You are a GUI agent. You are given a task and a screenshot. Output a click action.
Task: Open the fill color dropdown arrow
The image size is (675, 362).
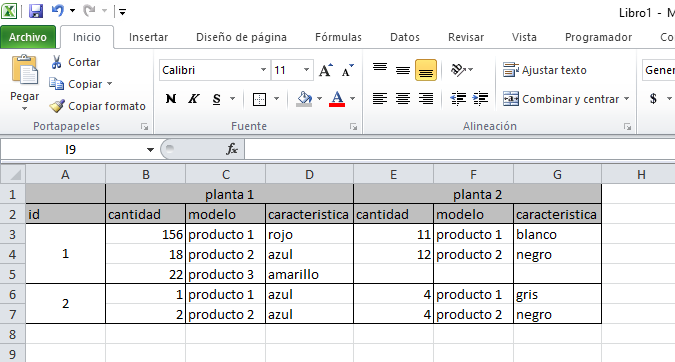click(319, 99)
